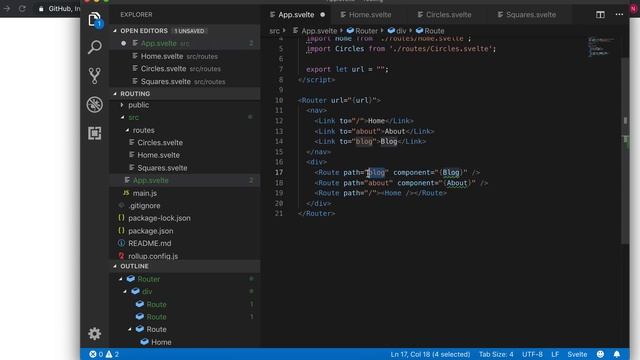The image size is (640, 360).
Task: Collapse the ROUTING folder section
Action: pos(115,93)
